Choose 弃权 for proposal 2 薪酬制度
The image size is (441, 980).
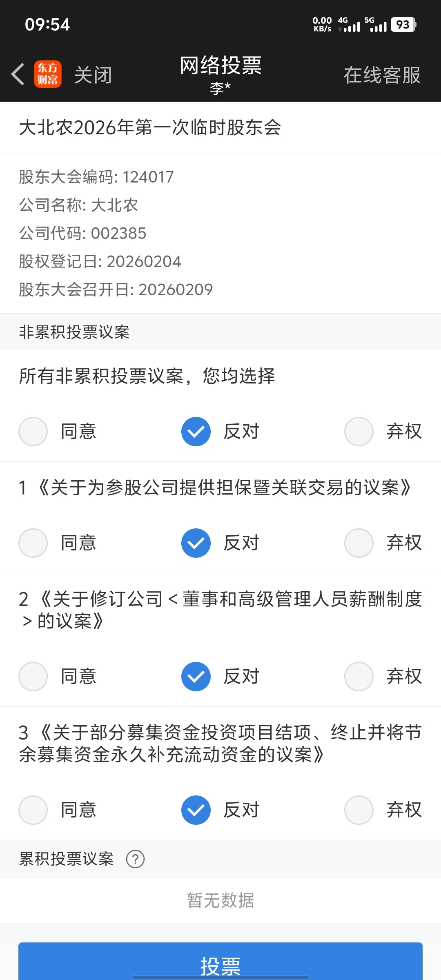359,677
